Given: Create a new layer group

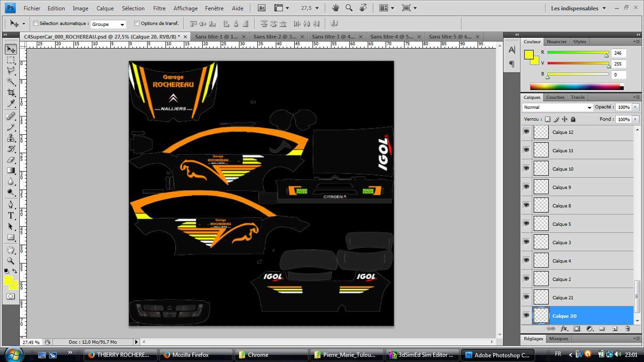Looking at the screenshot, I should (x=602, y=329).
